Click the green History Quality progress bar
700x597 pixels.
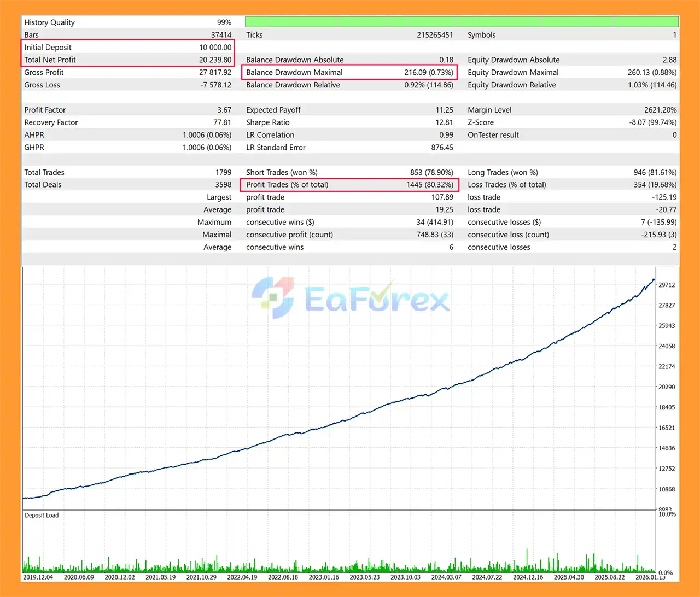[x=462, y=22]
